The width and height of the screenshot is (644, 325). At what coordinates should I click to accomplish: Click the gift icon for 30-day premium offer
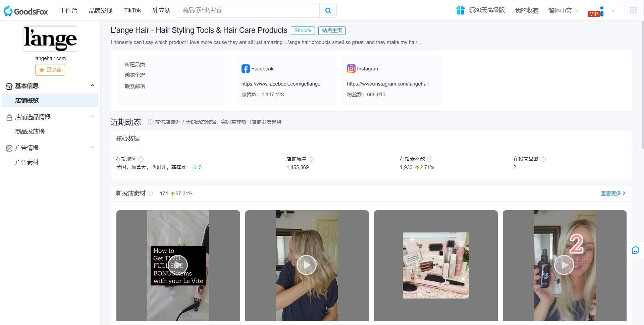(460, 10)
